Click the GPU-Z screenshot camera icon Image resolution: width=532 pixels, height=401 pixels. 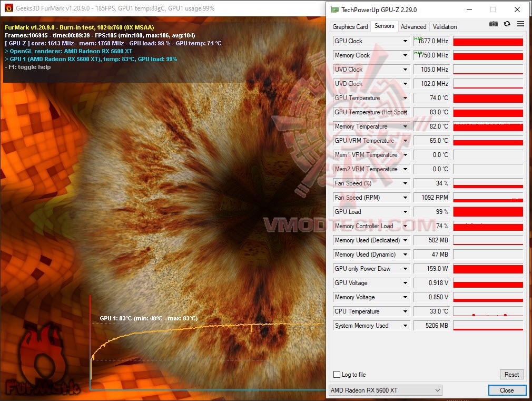(x=494, y=24)
